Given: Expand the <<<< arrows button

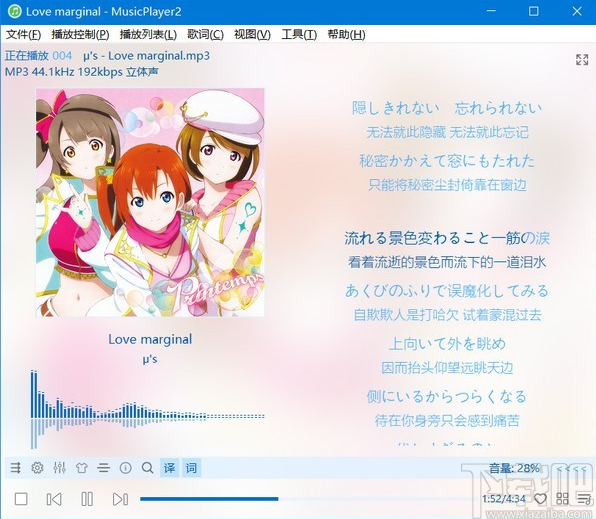Looking at the screenshot, I should (x=571, y=468).
